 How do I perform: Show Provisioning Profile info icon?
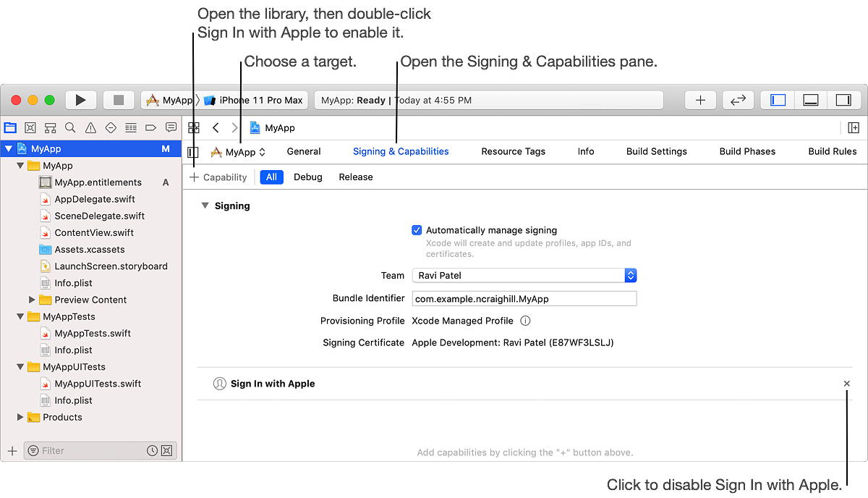pyautogui.click(x=526, y=321)
